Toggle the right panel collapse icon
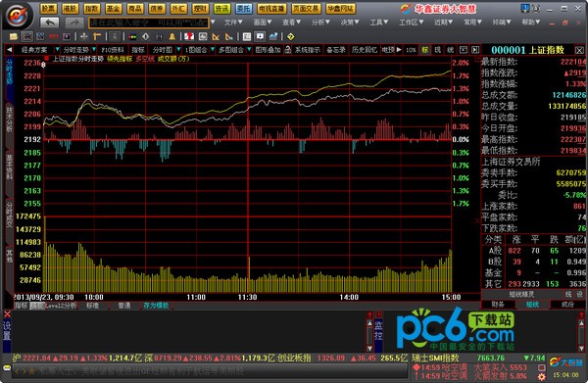Viewport: 588px width, 383px height. [x=475, y=50]
